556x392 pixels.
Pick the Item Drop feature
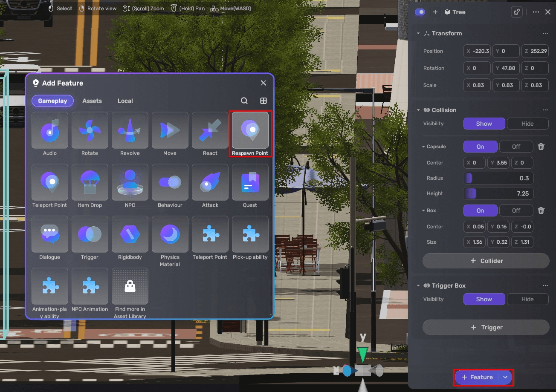[90, 186]
